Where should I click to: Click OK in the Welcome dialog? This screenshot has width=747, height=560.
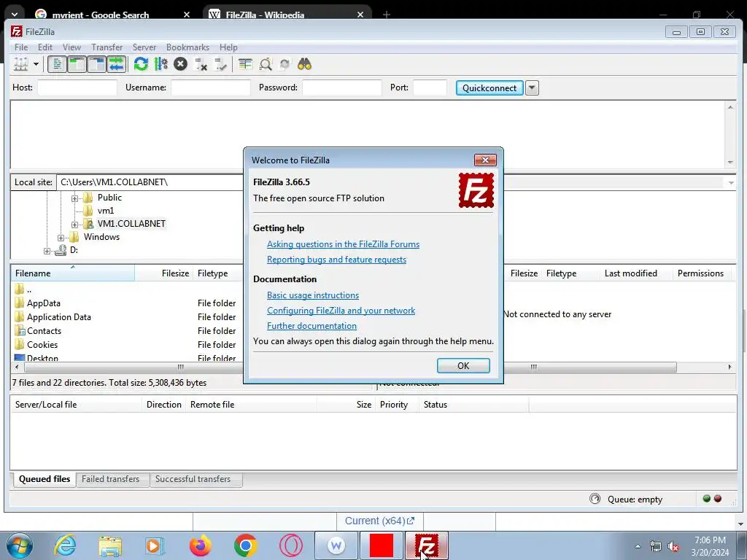tap(463, 366)
